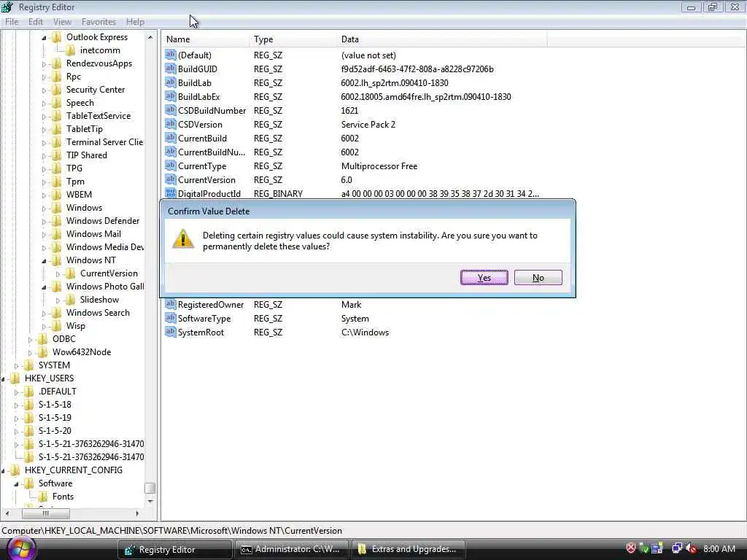Click the CSDBuildNumber value icon
The height and width of the screenshot is (560, 747).
pos(171,110)
